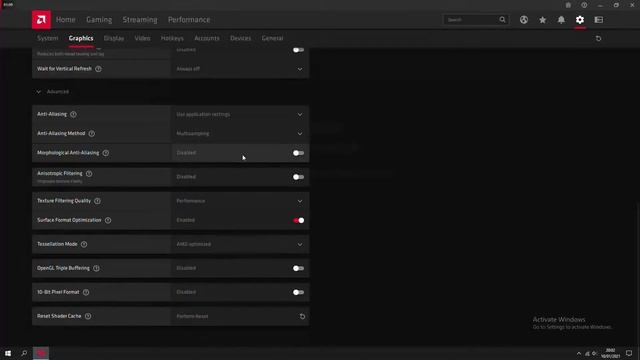Click the reset arrow beside the tabs
Viewport: 640px width, 360px height.
[x=598, y=38]
